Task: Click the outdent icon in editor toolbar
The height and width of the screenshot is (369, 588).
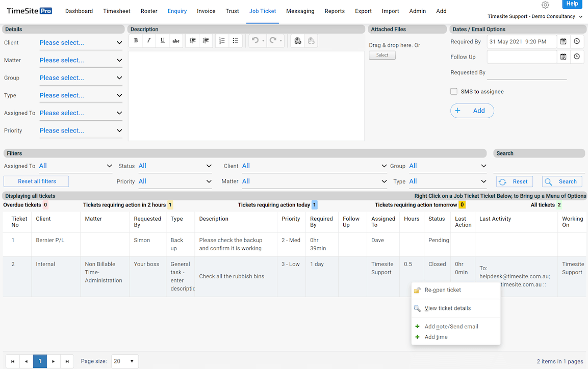Action: click(x=206, y=40)
